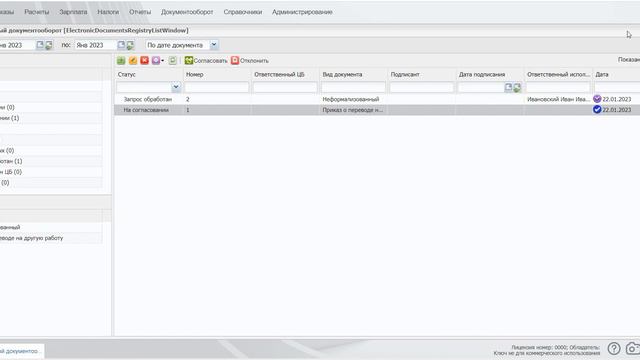This screenshot has height=360, width=640.
Task: Select 'еводе на другую работу' in left panel
Action: (x=31, y=238)
